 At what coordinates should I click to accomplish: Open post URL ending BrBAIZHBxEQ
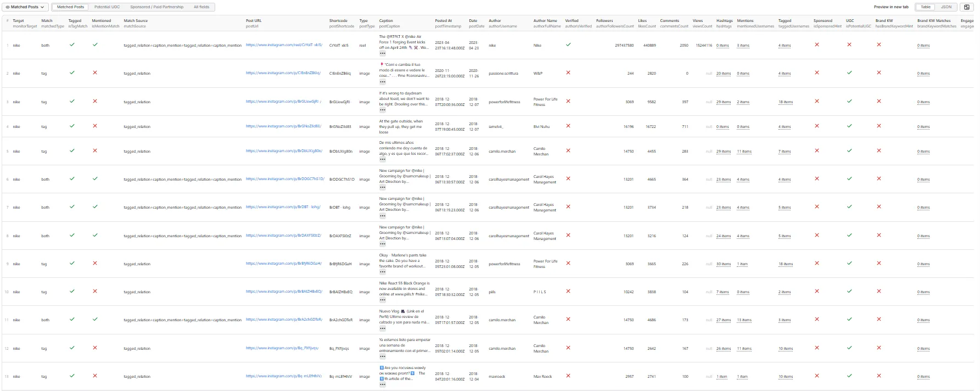284,292
